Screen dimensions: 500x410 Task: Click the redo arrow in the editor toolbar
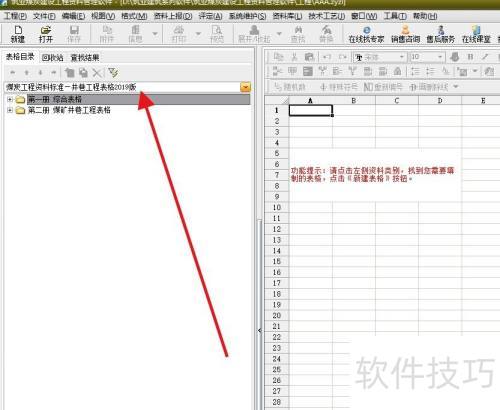343,57
